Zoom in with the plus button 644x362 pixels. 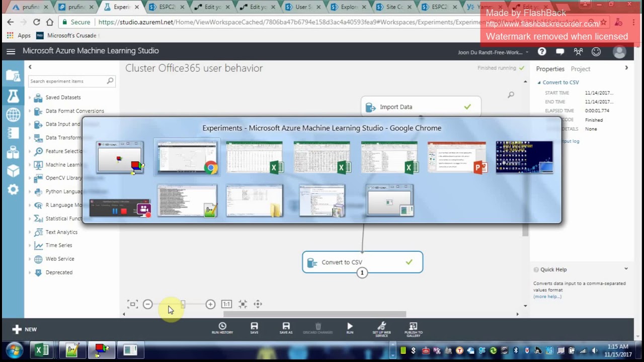210,304
